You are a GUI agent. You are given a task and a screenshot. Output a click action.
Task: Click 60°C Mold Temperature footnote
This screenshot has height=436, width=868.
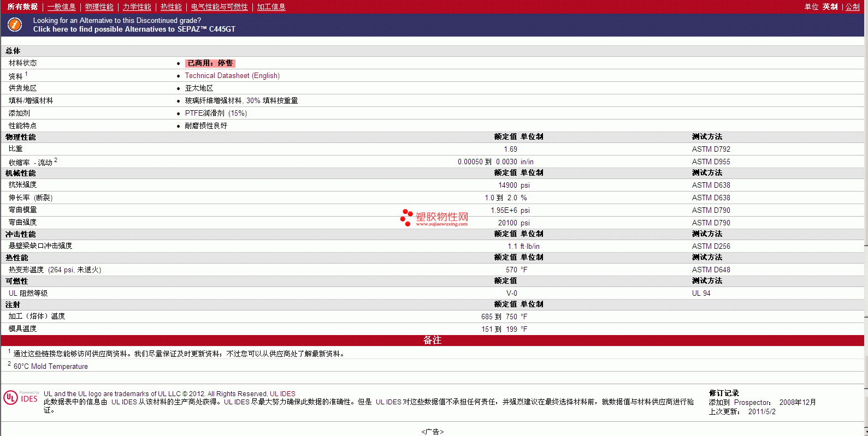click(x=50, y=367)
